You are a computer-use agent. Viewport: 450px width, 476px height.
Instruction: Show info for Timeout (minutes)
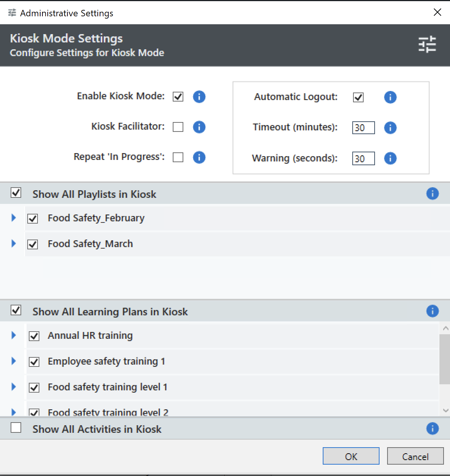pyautogui.click(x=390, y=128)
